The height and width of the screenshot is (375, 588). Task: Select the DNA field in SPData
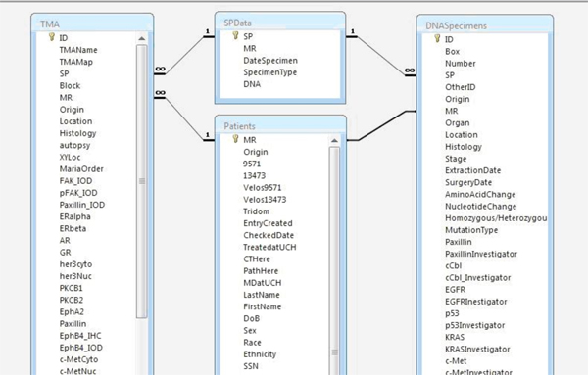coord(252,84)
